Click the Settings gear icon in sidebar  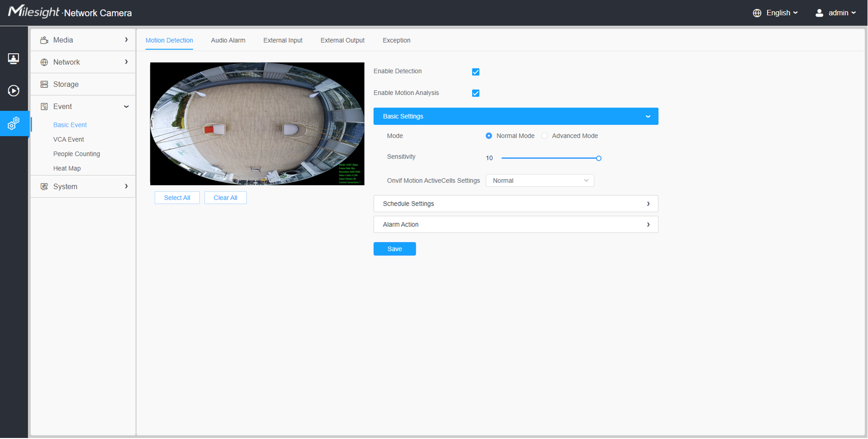tap(14, 123)
